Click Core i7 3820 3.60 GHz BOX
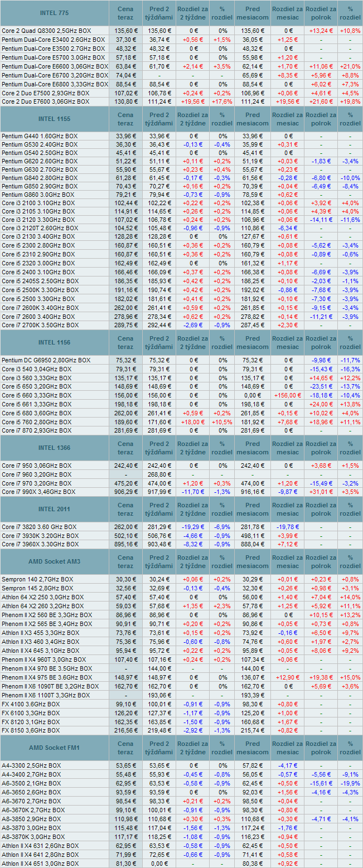363x868 pixels. [39, 527]
